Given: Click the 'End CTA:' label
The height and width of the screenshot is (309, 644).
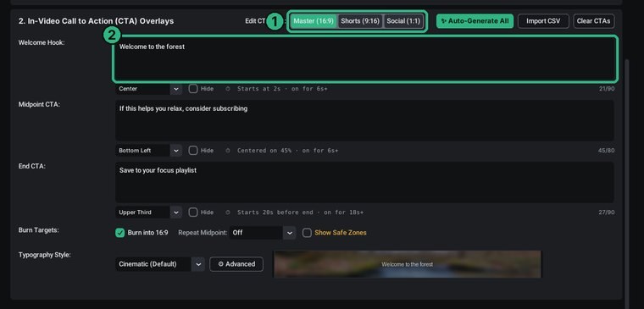Looking at the screenshot, I should click(31, 166).
